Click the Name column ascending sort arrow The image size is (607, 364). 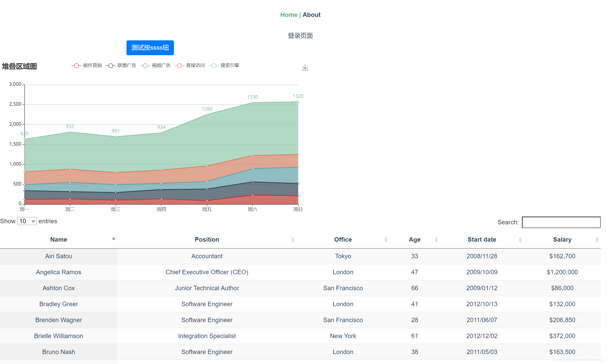coord(114,238)
